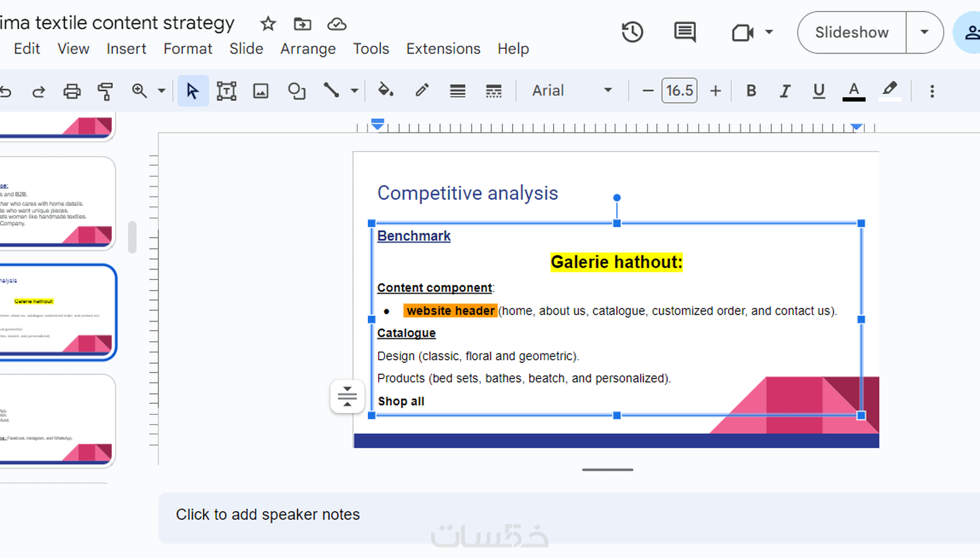Open the Tools menu
980x559 pixels.
[x=371, y=49]
